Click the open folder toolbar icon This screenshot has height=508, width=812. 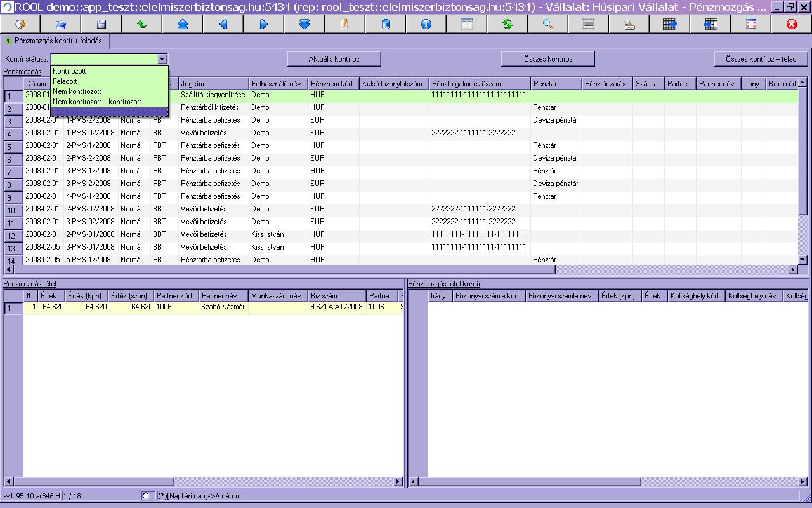click(61, 24)
